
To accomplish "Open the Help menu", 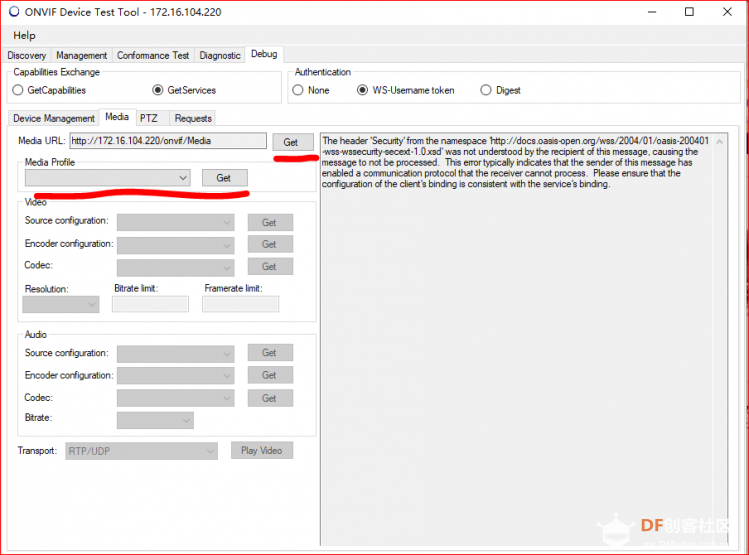I will 24,35.
